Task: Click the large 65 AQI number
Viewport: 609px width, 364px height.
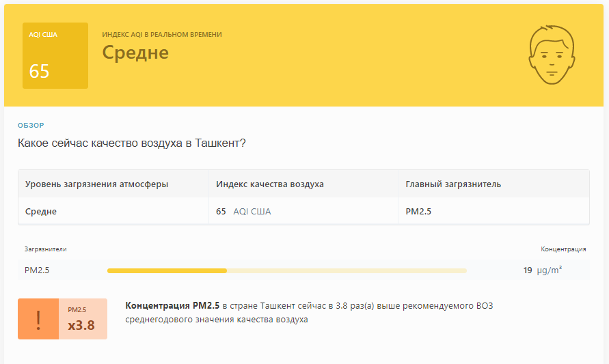Action: point(39,72)
